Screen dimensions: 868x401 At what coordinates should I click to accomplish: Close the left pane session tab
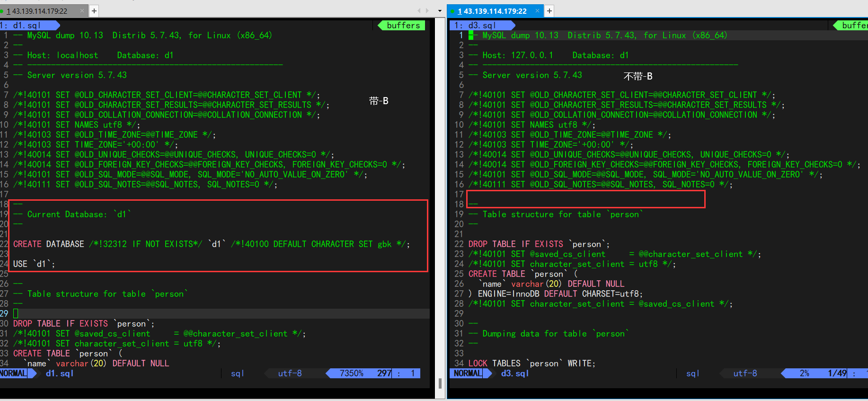click(82, 11)
